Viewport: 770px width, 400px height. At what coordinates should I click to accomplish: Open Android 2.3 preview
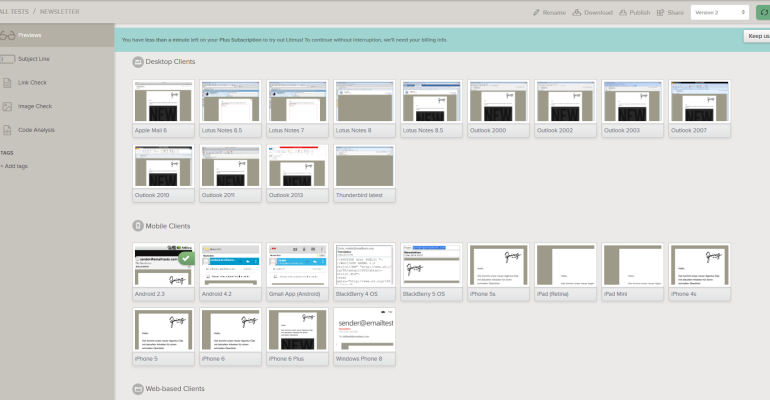point(164,271)
